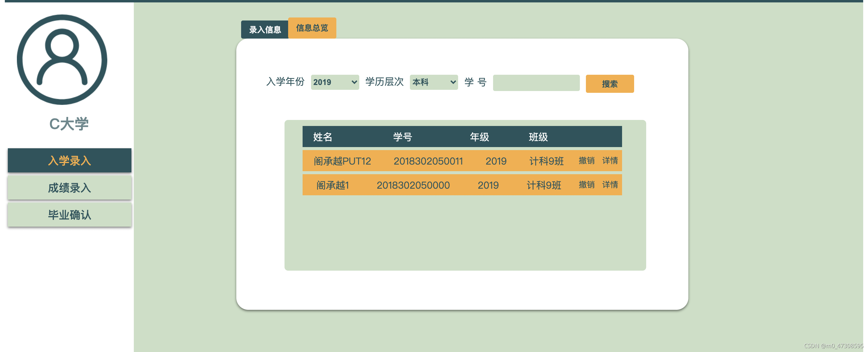This screenshot has width=868, height=352.
Task: Click the 学号 search input field
Action: click(x=536, y=83)
